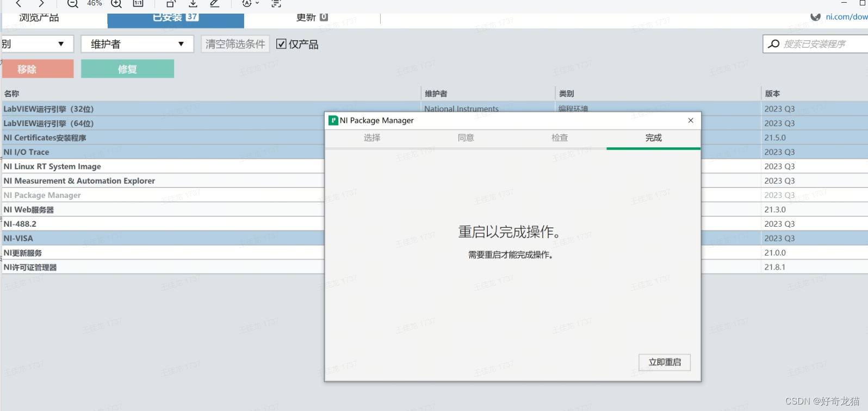Click the 重启以完成操作。 heading

(510, 232)
